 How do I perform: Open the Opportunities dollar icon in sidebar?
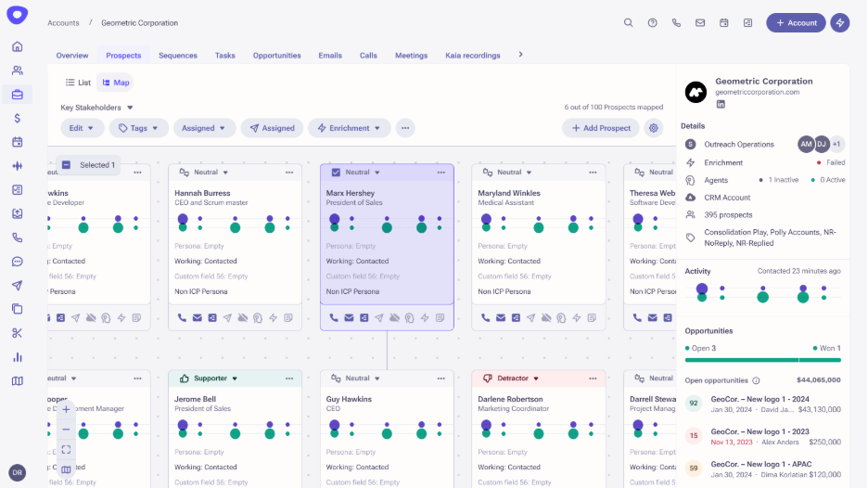pyautogui.click(x=18, y=118)
